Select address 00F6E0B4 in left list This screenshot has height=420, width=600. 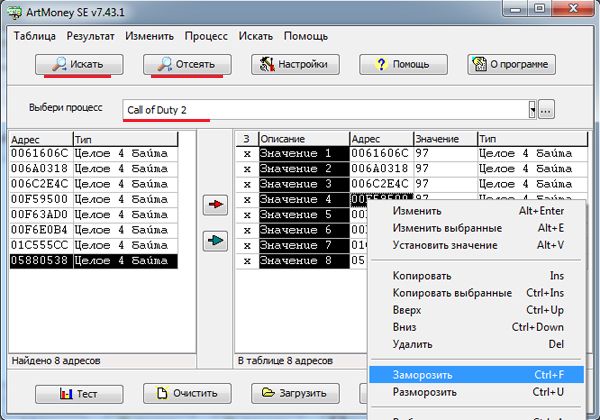(x=40, y=230)
